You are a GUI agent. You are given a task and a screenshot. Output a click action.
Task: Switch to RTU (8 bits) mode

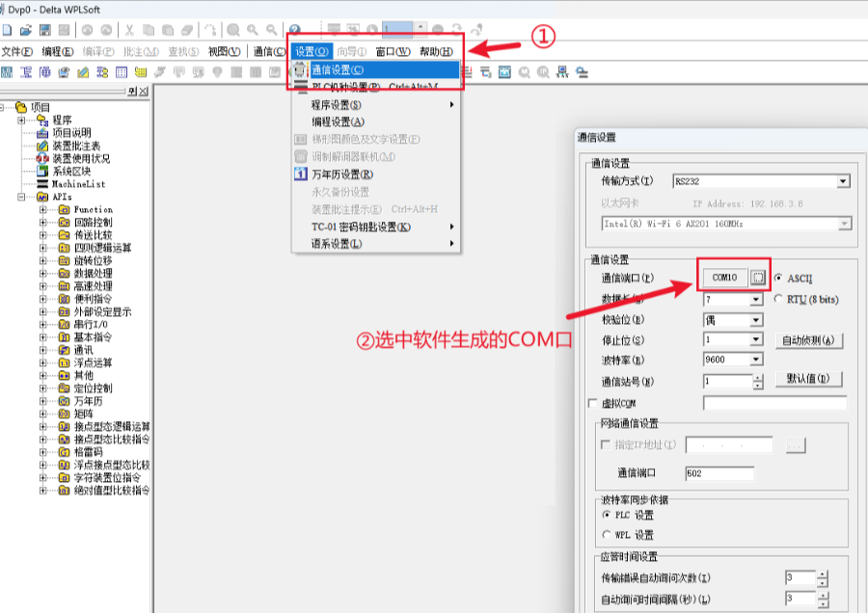click(x=777, y=299)
